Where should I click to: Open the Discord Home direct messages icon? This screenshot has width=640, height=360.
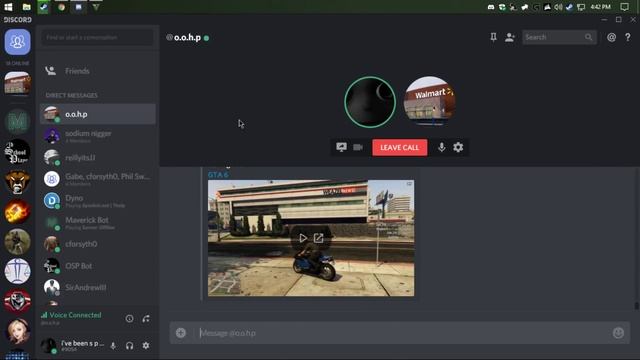(17, 42)
